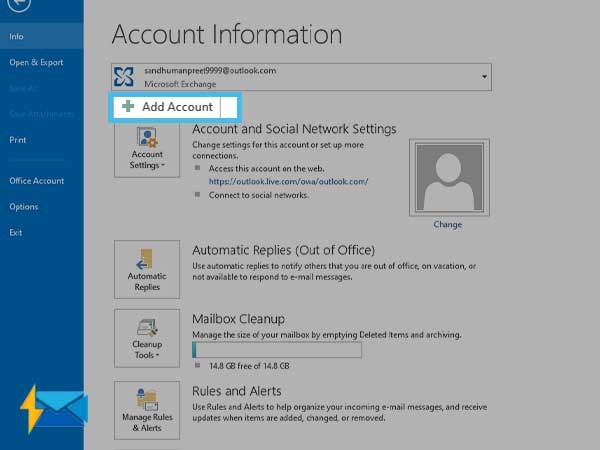Click the Account Information heading
This screenshot has width=600, height=450.
click(227, 34)
